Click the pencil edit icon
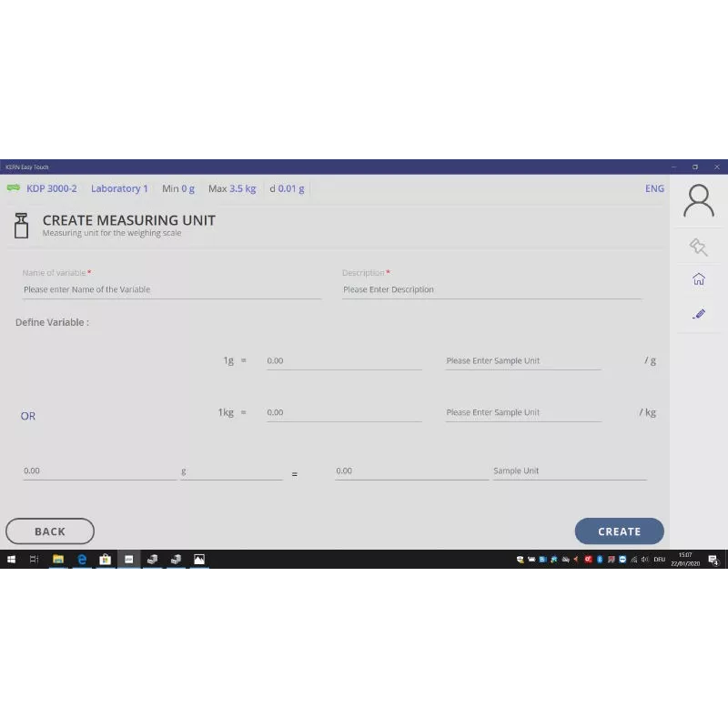 [698, 314]
